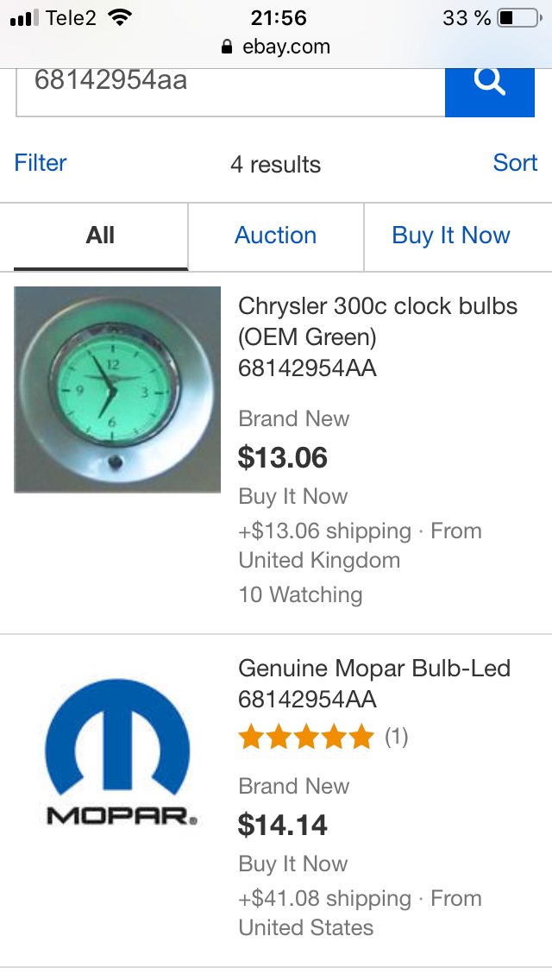Tap the cellular signal bars icon

pos(25,18)
